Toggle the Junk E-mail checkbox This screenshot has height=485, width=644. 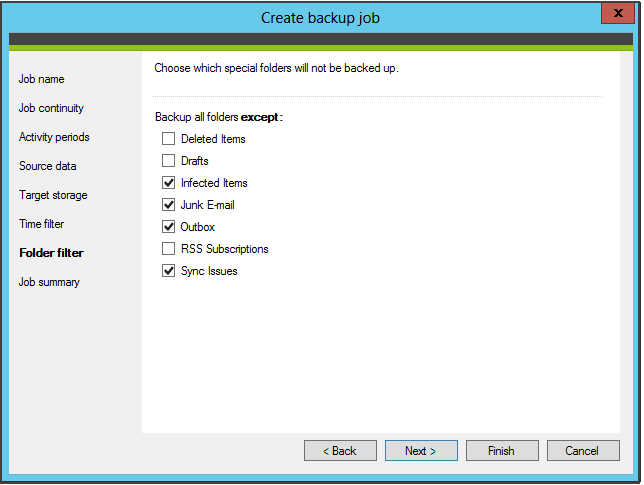168,205
